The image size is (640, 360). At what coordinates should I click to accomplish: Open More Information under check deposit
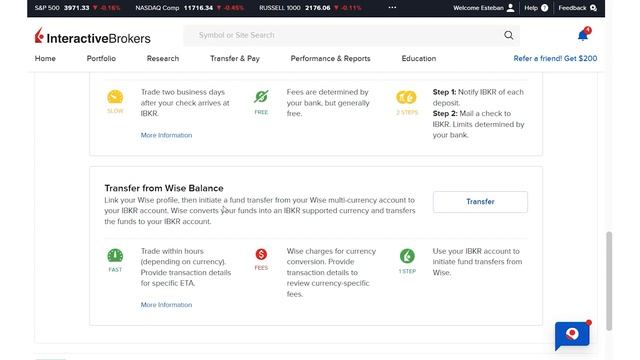click(166, 135)
